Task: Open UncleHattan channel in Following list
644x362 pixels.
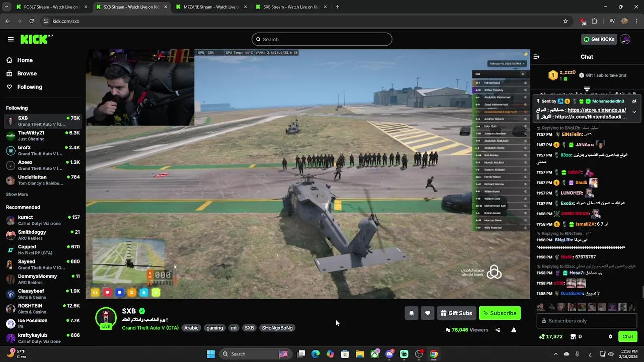Action: point(43,180)
